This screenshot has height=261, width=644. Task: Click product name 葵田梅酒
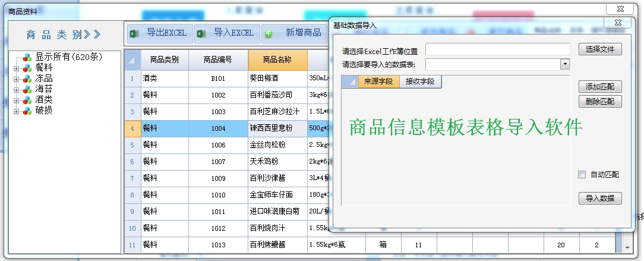265,78
